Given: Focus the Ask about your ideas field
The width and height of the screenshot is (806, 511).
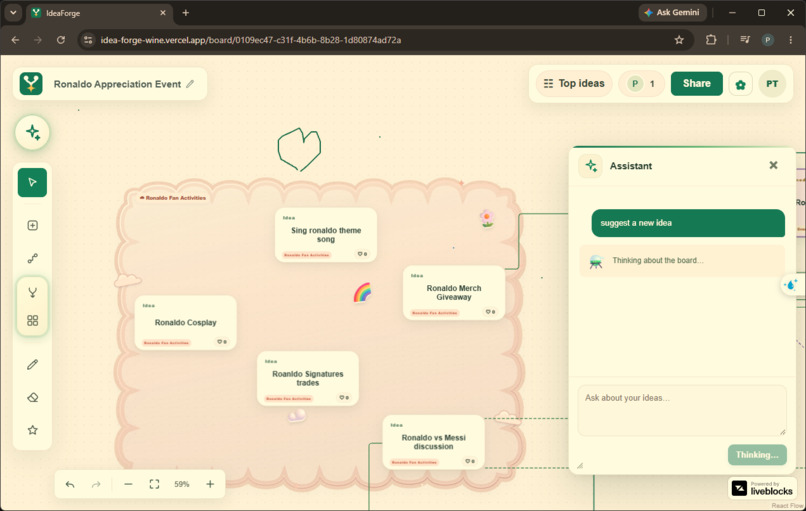Looking at the screenshot, I should (x=682, y=411).
